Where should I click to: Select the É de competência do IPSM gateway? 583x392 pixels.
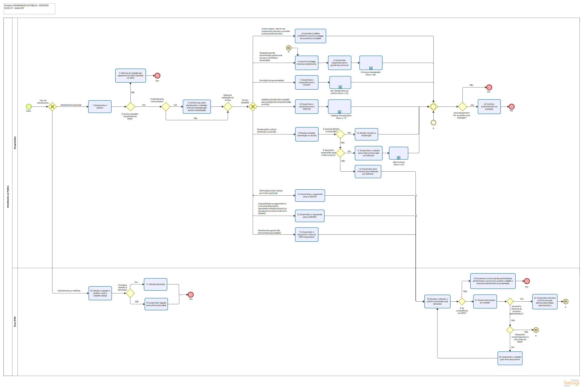pos(462,302)
